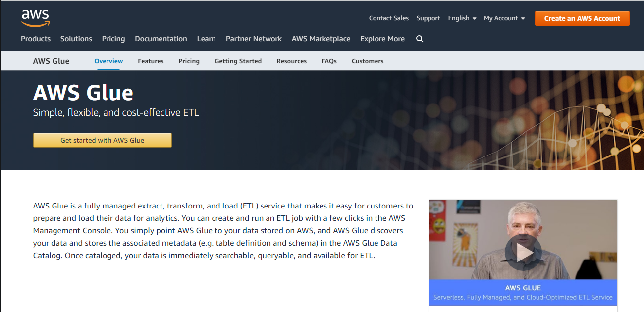Switch to the Getting Started tab

coord(238,61)
